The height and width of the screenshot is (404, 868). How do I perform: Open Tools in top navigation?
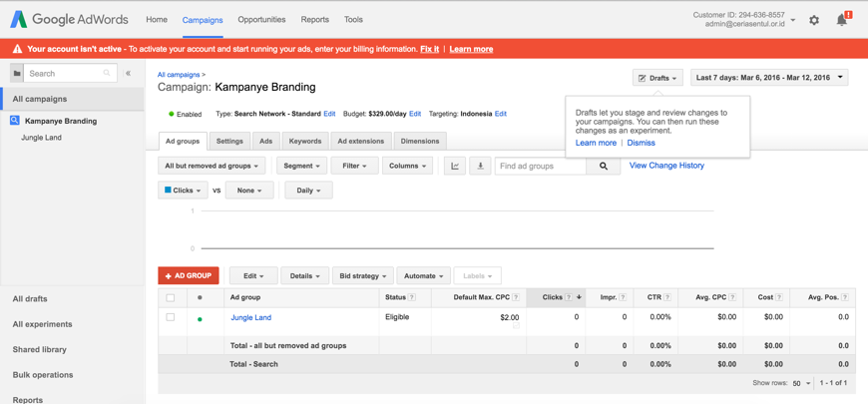pyautogui.click(x=354, y=19)
